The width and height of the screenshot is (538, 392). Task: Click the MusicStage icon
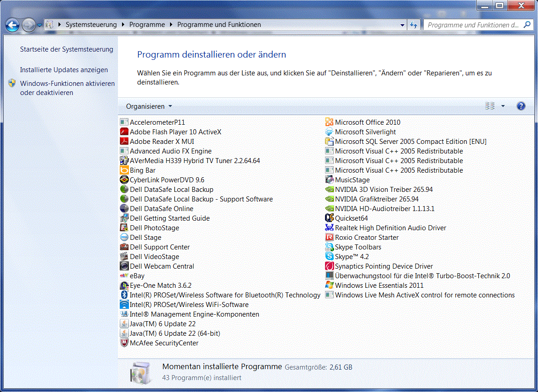pos(329,180)
